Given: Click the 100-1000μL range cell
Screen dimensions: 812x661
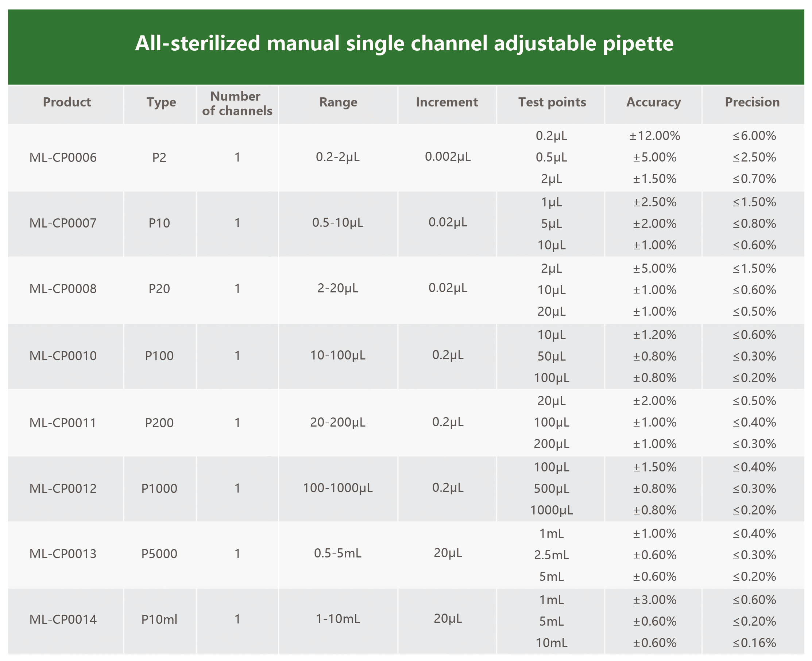Looking at the screenshot, I should pos(338,488).
